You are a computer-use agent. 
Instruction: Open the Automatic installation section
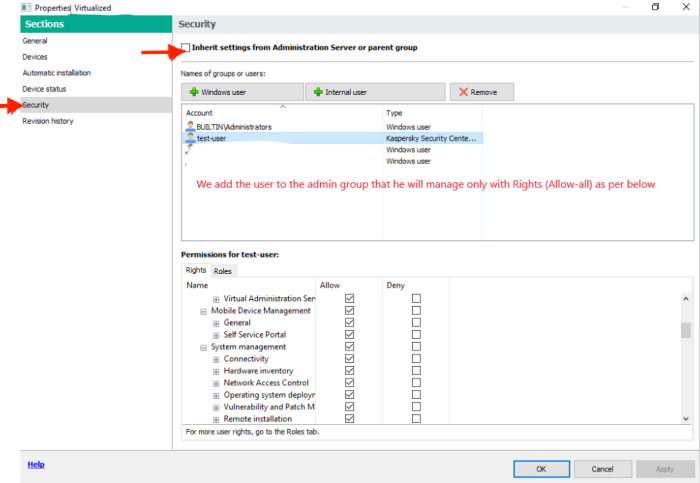96,73
